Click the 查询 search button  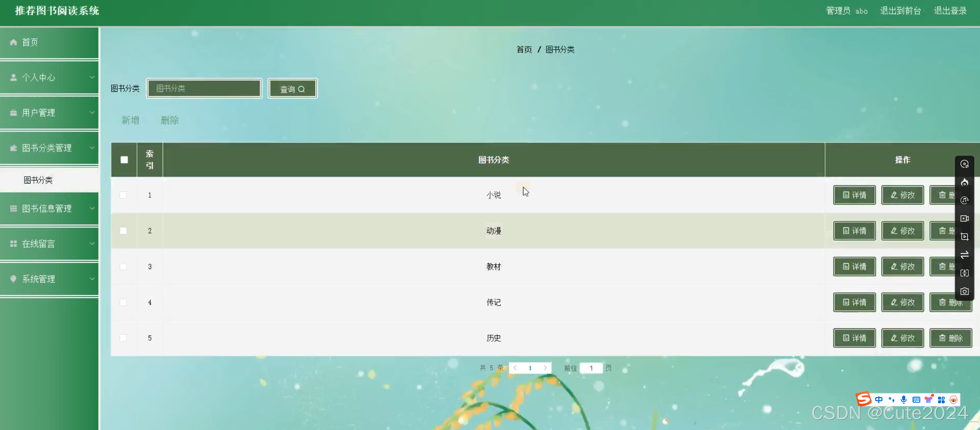(x=293, y=89)
